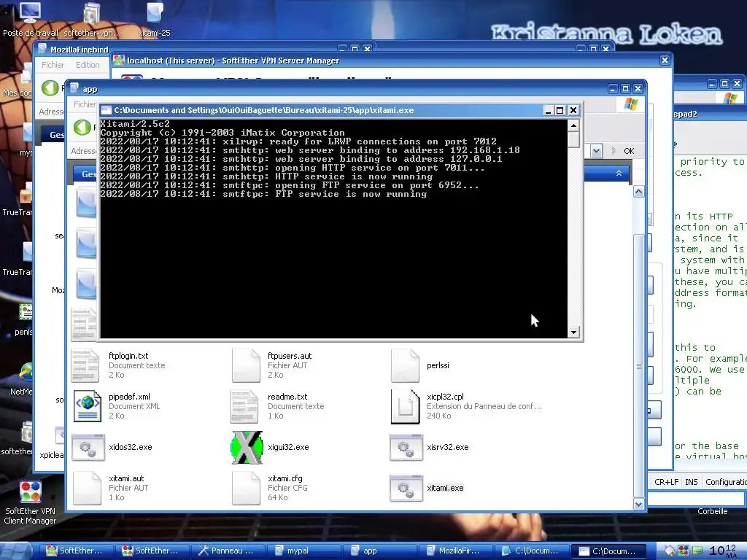Collapse the side panel chevron in app window
Image resolution: width=747 pixels, height=560 pixels.
click(x=619, y=174)
